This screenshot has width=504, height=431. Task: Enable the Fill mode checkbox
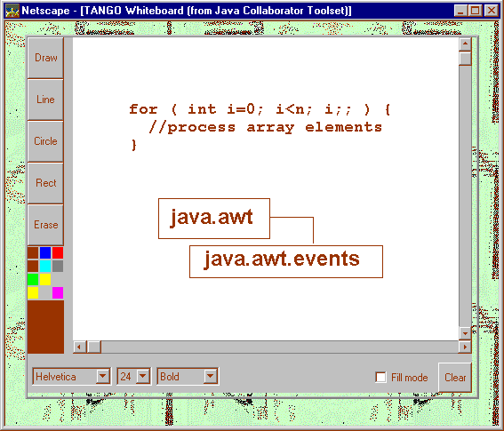point(380,378)
